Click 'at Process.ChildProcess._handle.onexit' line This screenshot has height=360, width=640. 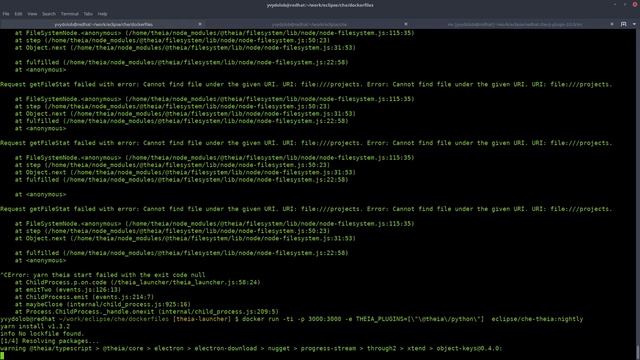tap(147, 312)
